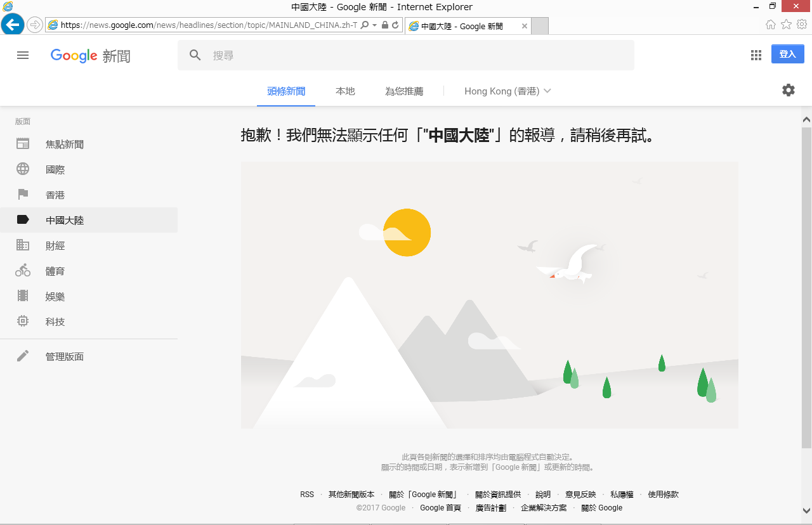Open a new browser tab
This screenshot has width=812, height=525.
pos(539,26)
